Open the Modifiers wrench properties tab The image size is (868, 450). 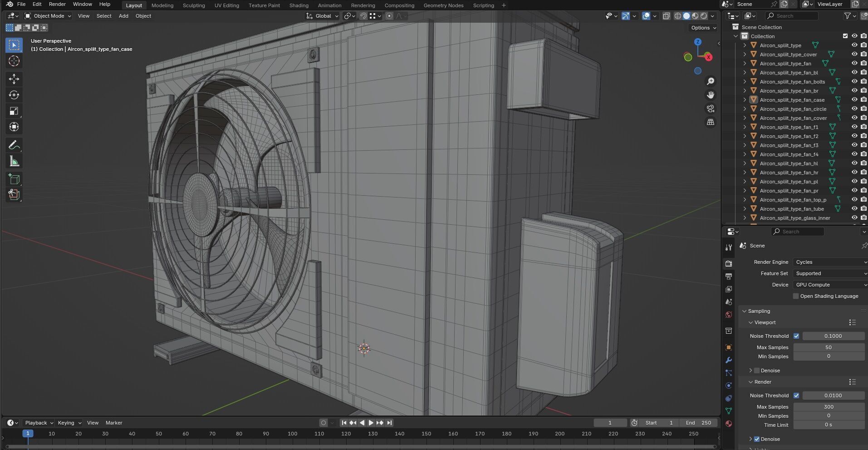click(x=729, y=360)
